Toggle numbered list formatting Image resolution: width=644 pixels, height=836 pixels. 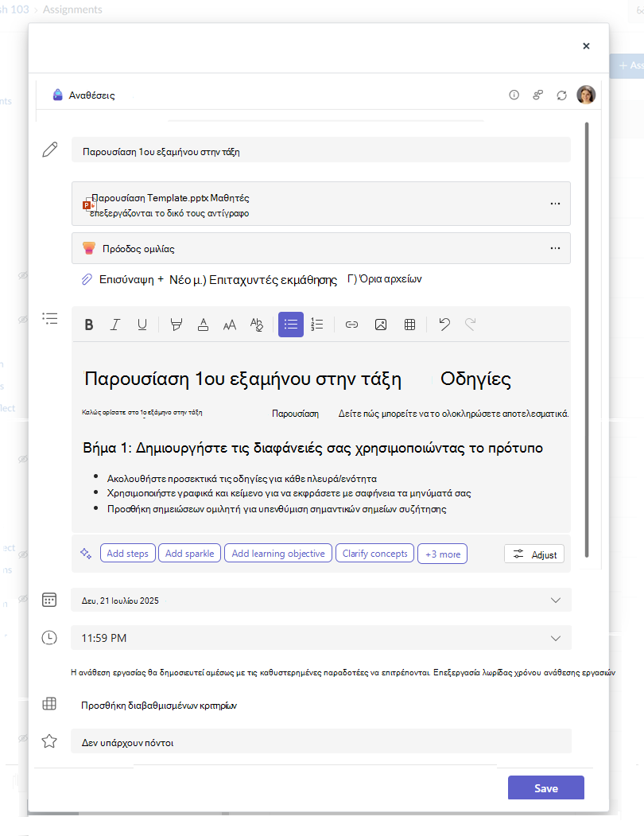[x=317, y=325]
